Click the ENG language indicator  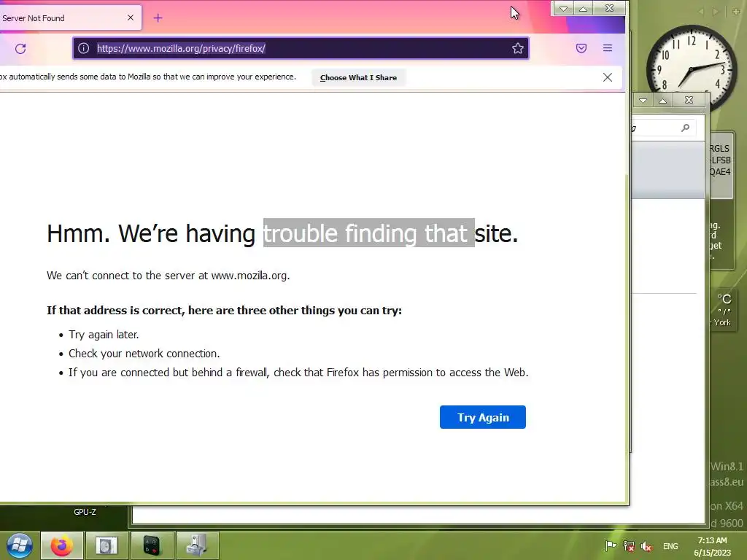pos(670,546)
